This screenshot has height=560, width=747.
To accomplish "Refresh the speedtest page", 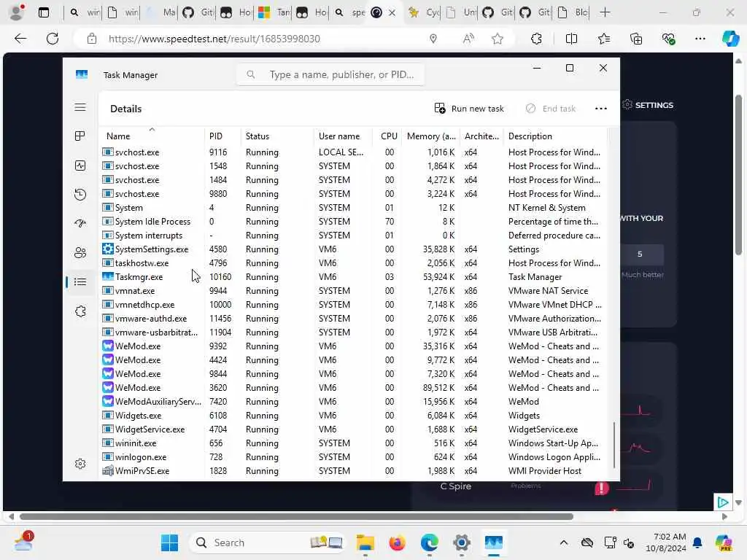I will [x=53, y=39].
